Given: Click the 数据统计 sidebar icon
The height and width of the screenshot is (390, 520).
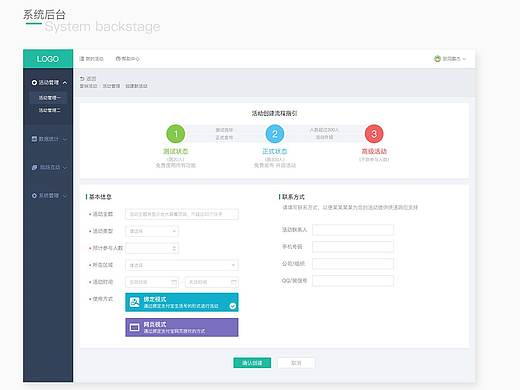Looking at the screenshot, I should click(34, 139).
